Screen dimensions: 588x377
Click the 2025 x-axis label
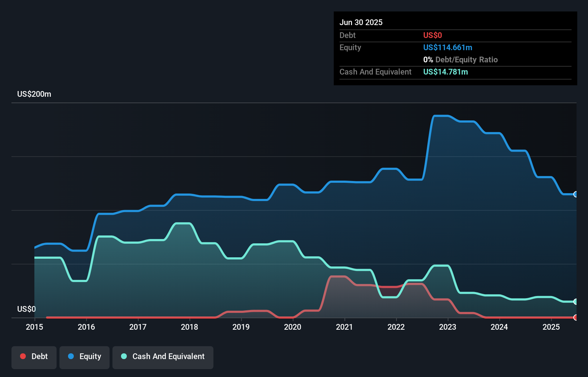tap(551, 327)
